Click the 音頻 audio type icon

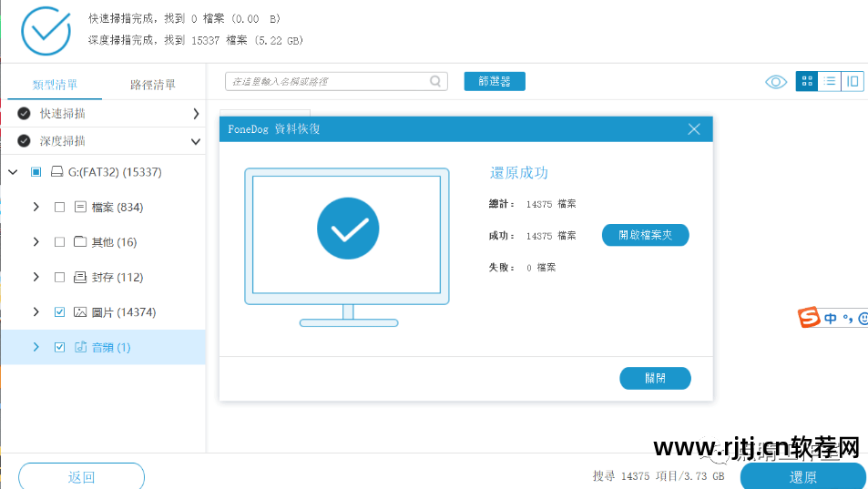[x=81, y=347]
